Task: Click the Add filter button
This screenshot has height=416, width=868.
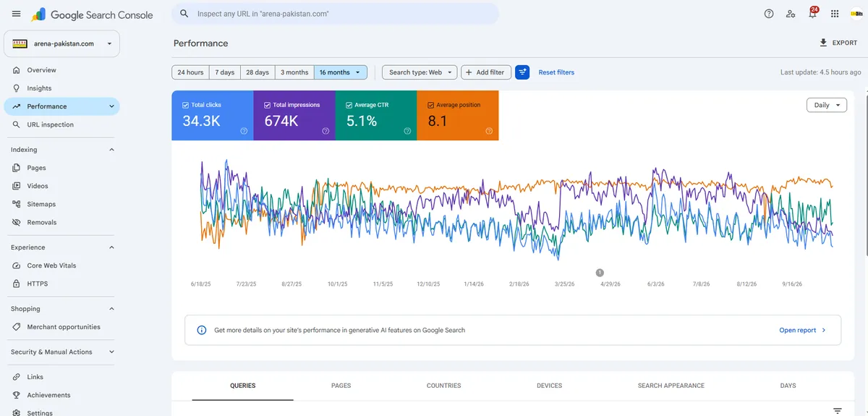Action: [x=486, y=72]
